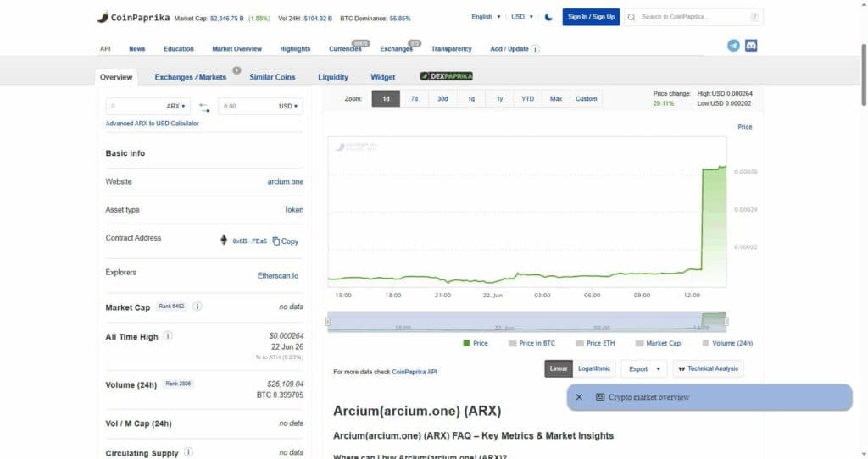The width and height of the screenshot is (868, 459).
Task: Click the ARX amount input field
Action: [x=136, y=106]
